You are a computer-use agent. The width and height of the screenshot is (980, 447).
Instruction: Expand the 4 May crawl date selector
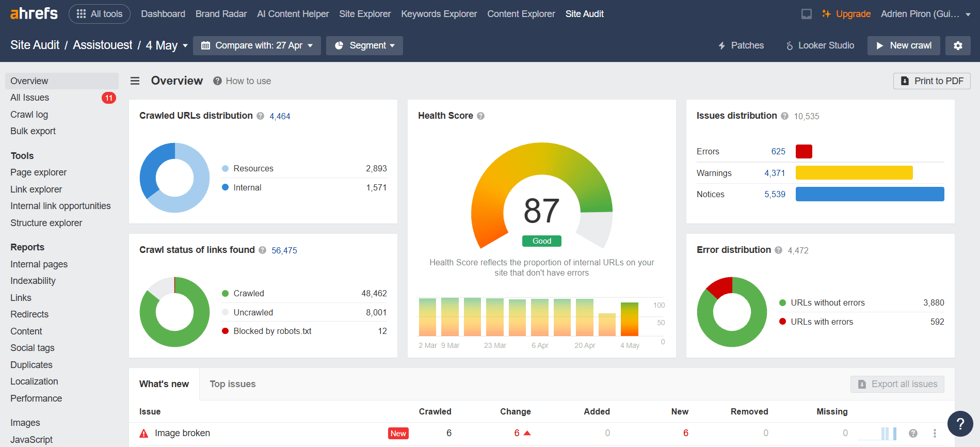167,45
